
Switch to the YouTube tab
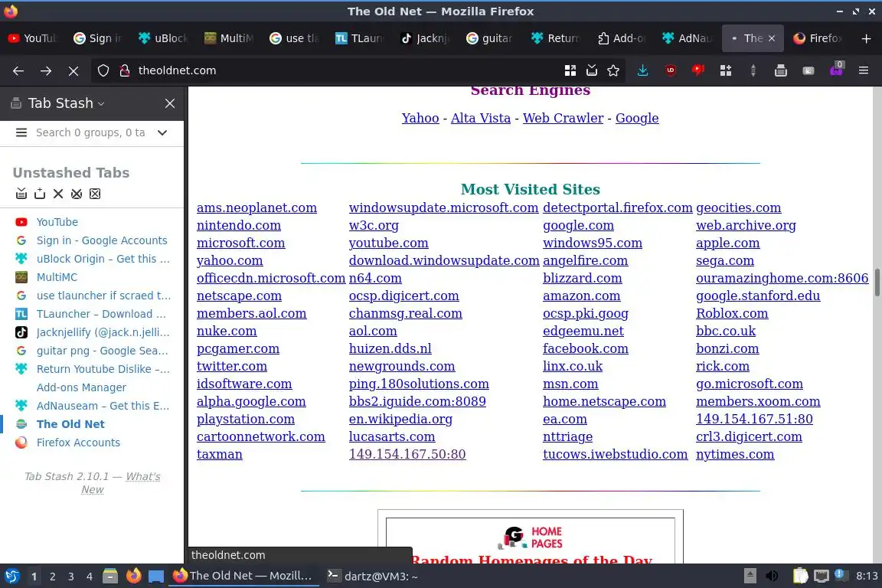point(32,38)
